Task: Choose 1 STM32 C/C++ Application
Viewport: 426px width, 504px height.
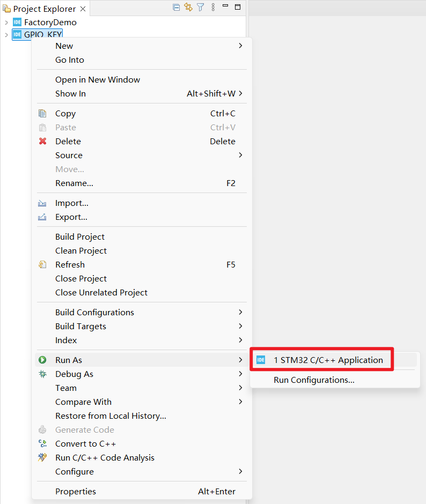Action: 328,360
